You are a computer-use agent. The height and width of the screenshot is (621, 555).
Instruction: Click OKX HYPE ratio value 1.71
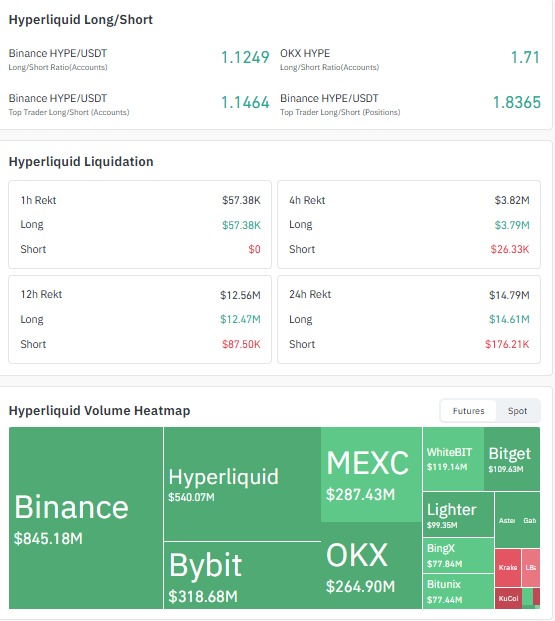[x=525, y=58]
